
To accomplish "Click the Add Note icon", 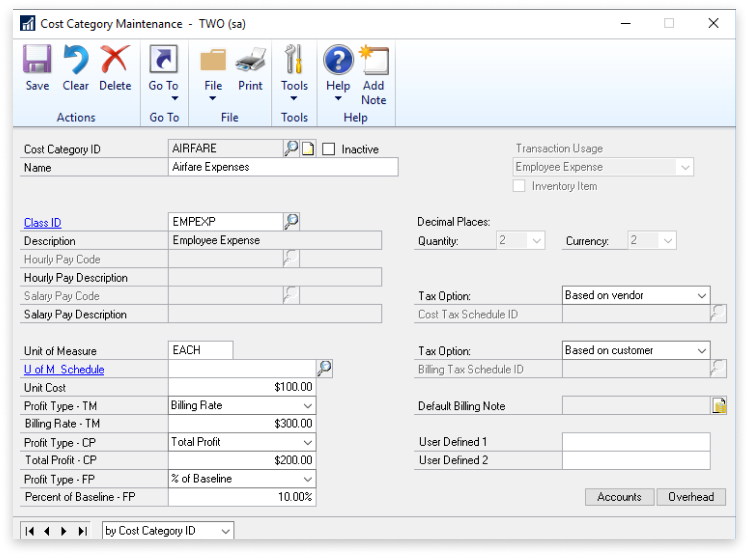I will click(374, 60).
